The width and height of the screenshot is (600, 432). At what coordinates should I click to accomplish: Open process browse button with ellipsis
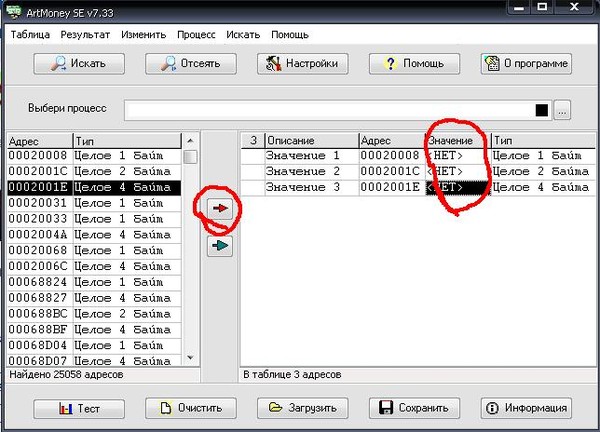[562, 111]
